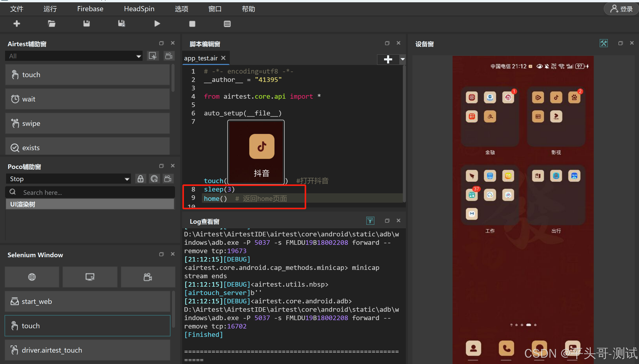Screen dimensions: 639x364
Task: Click the Log window filter icon
Action: coord(370,221)
